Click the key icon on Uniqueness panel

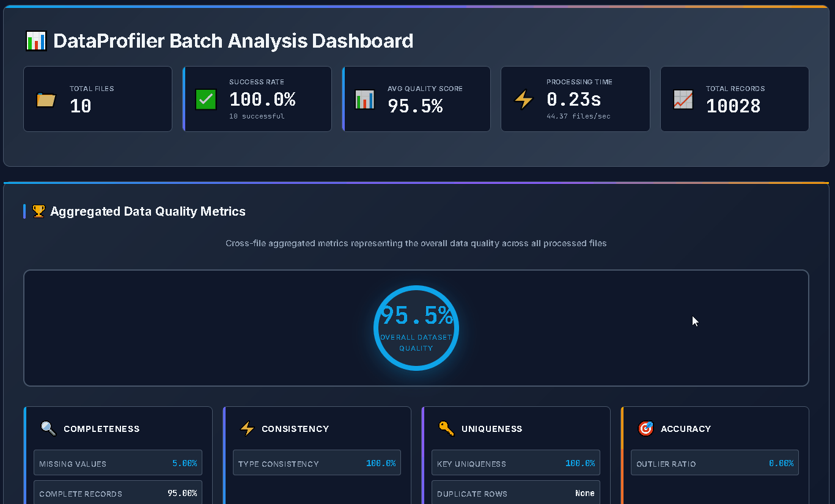(446, 428)
